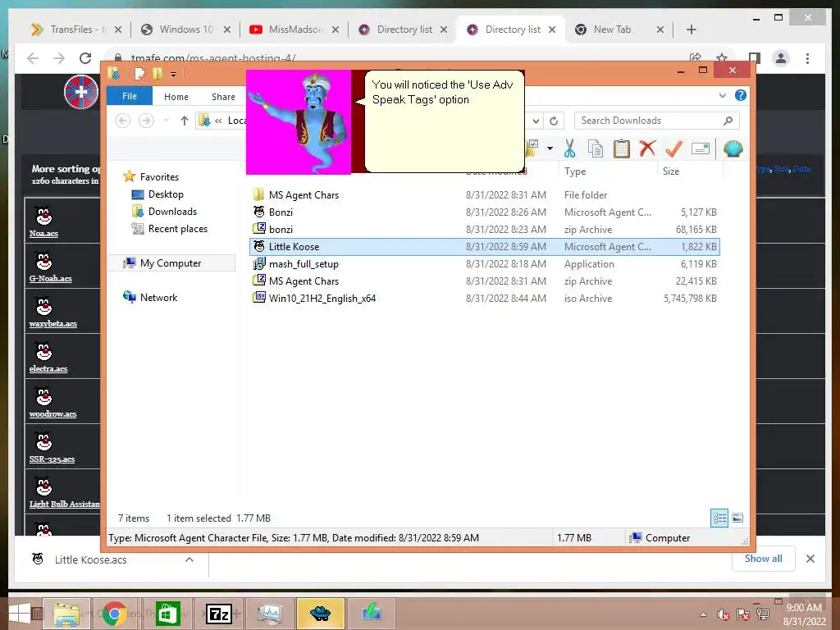Select Desktop in navigation pane
Viewport: 840px width, 630px height.
tap(166, 194)
